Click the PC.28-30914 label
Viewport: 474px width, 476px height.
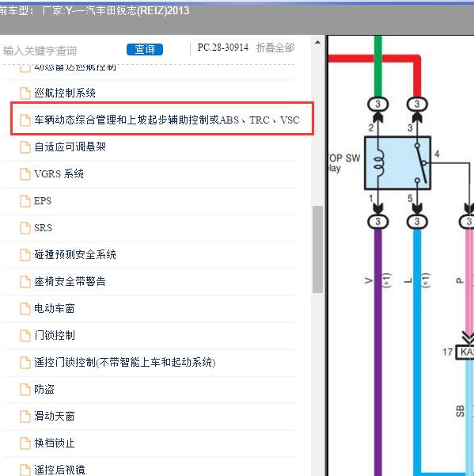[x=222, y=48]
